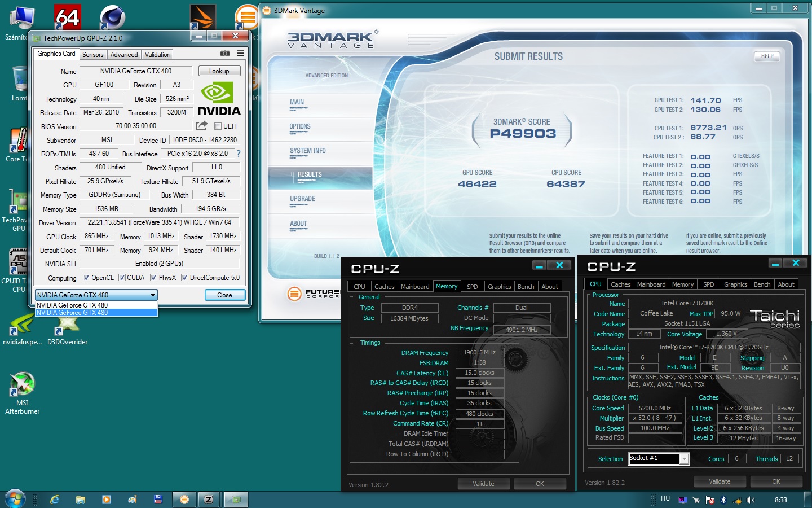Open Windows Media Player from the taskbar
Image resolution: width=812 pixels, height=508 pixels.
click(107, 500)
